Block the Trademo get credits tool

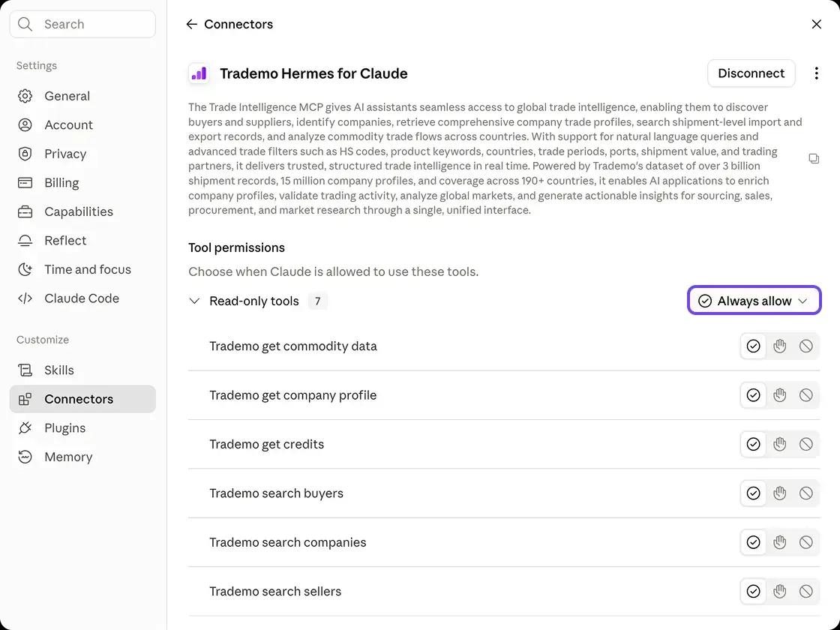coord(805,444)
